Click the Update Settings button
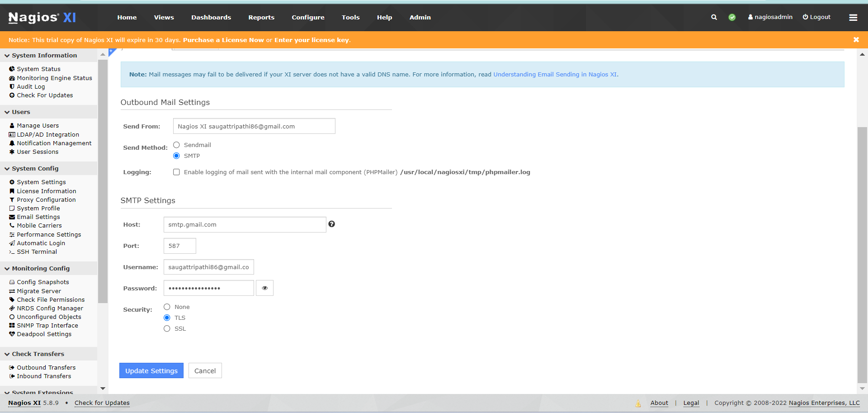The width and height of the screenshot is (868, 413). pyautogui.click(x=151, y=370)
